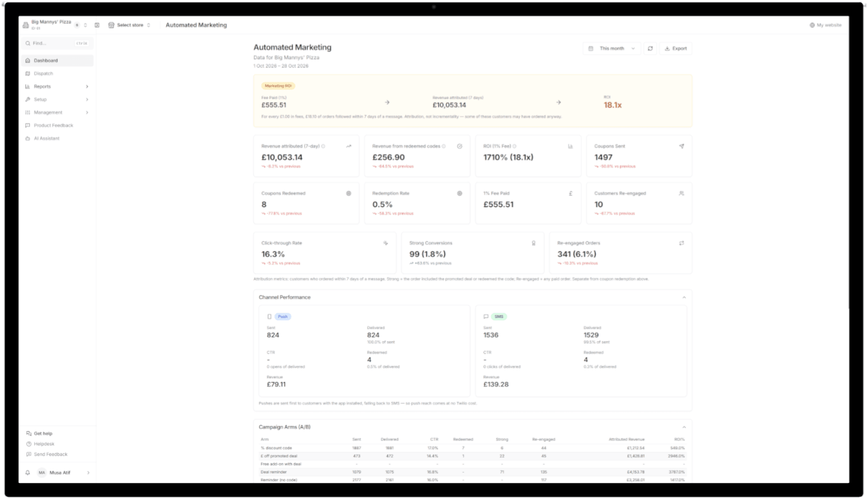Expand the Management submenu chevron
Viewport: 868px width, 499px height.
pos(87,112)
